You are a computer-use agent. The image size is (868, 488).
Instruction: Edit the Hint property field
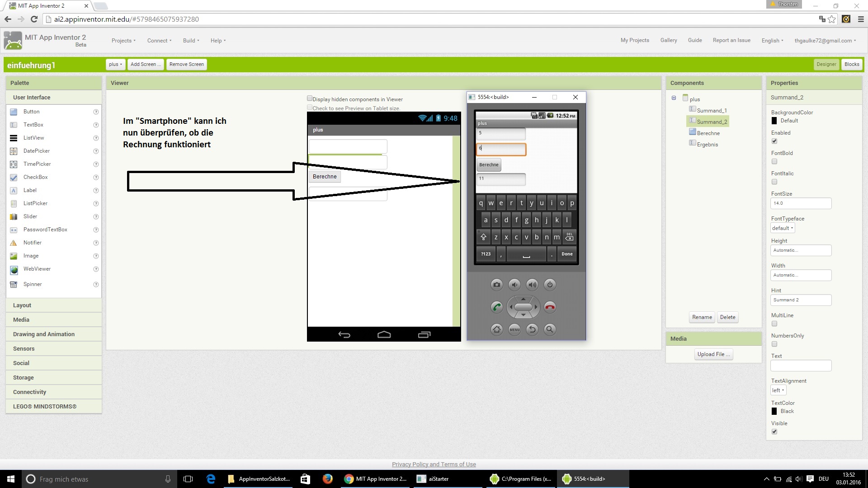[x=801, y=300]
